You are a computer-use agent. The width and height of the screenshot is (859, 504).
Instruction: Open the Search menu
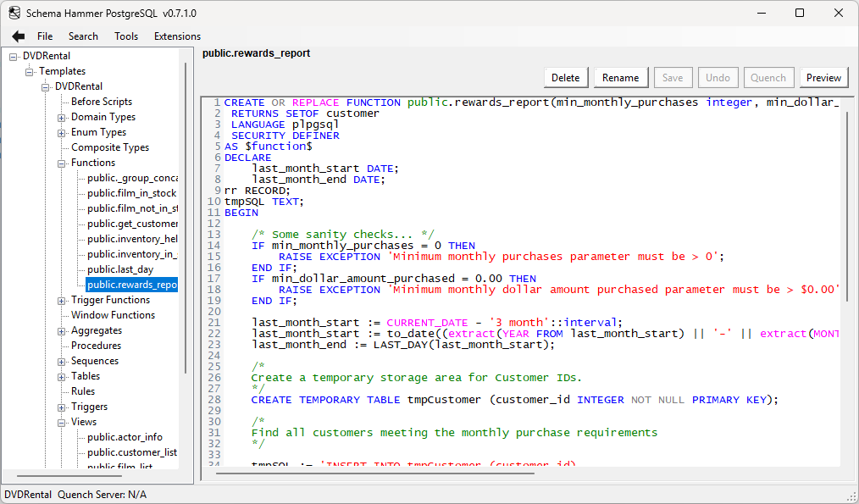click(x=83, y=36)
